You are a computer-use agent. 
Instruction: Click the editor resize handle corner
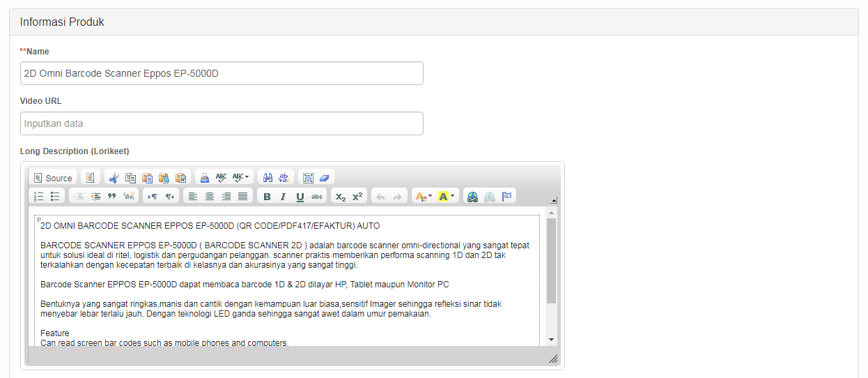point(553,358)
